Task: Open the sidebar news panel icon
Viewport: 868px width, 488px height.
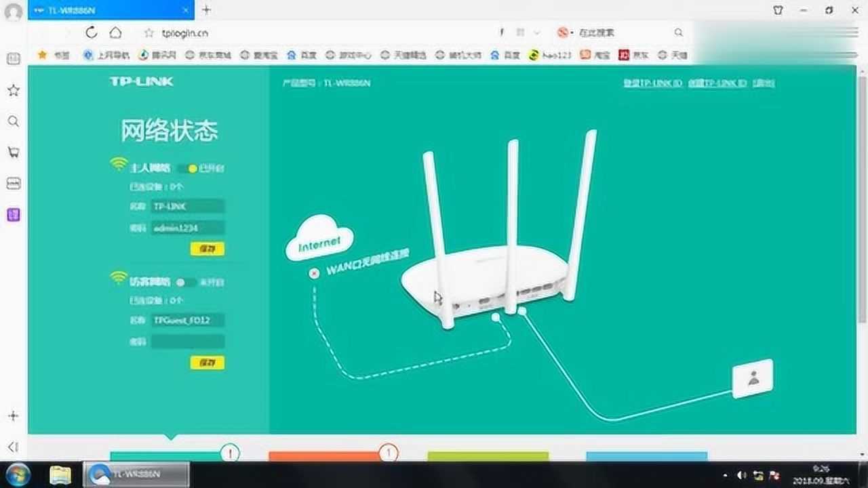Action: click(13, 59)
